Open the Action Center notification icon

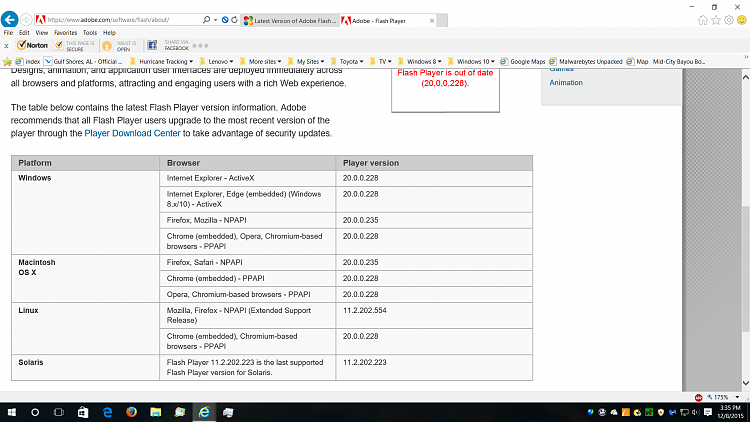pyautogui.click(x=708, y=412)
